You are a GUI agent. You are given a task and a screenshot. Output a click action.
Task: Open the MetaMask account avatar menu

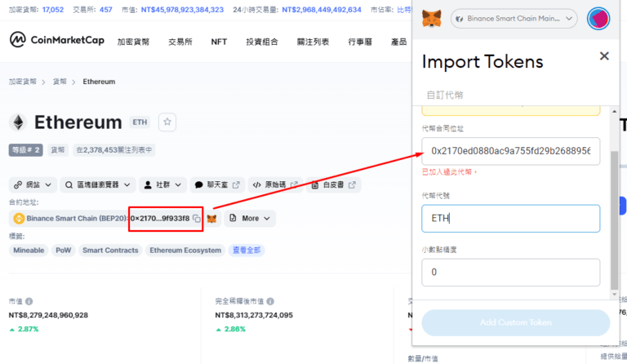[598, 19]
